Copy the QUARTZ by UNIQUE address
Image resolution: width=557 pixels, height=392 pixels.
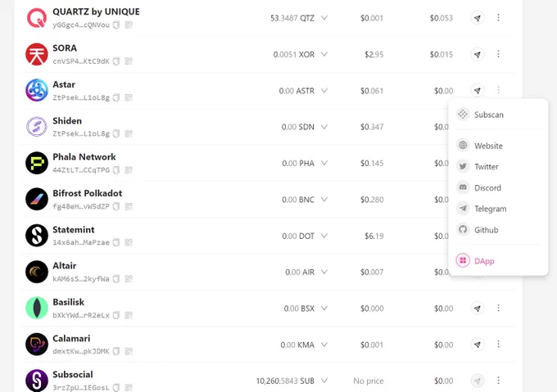click(x=116, y=25)
